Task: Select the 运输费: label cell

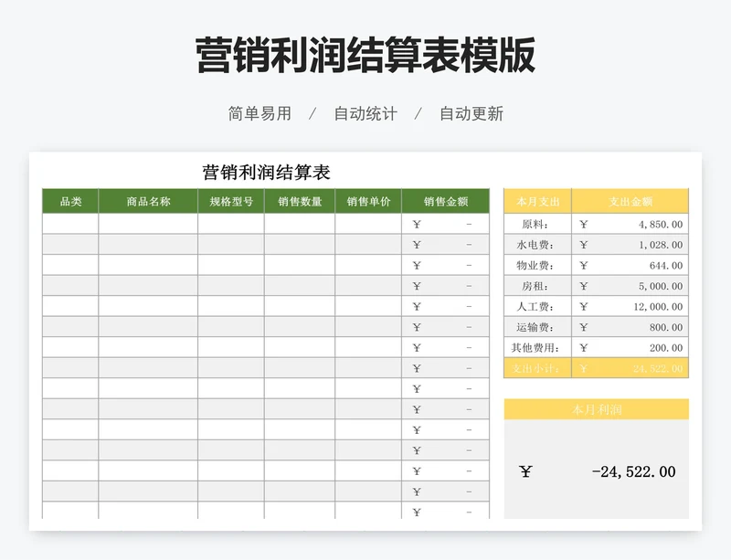Action: [x=537, y=327]
